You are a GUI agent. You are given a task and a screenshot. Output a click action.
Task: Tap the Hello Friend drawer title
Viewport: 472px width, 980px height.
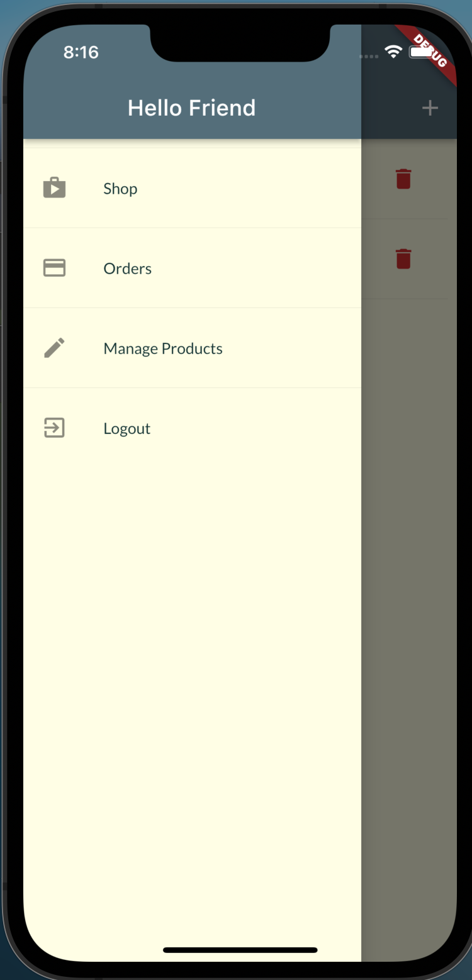coord(192,108)
